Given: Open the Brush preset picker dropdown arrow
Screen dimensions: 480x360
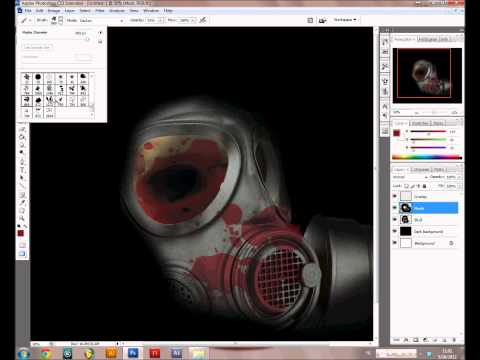Looking at the screenshot, I should tap(61, 20).
